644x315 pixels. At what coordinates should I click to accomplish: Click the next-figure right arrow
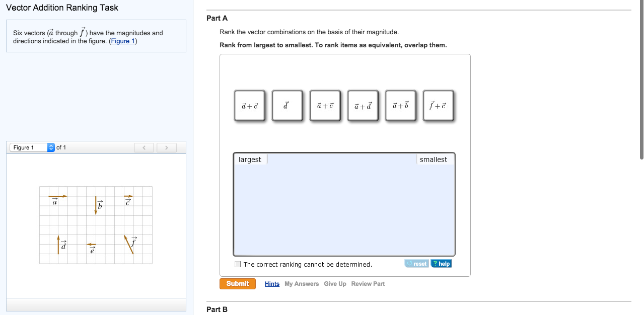(x=166, y=147)
